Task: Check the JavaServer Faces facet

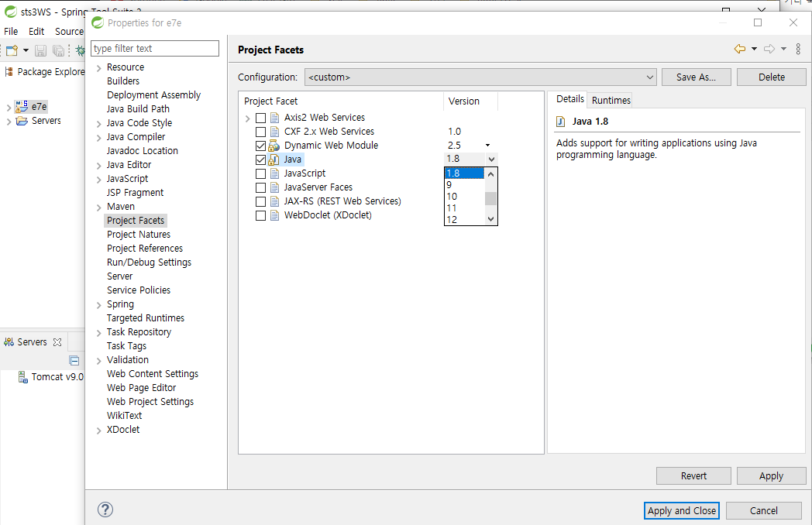Action: [260, 188]
